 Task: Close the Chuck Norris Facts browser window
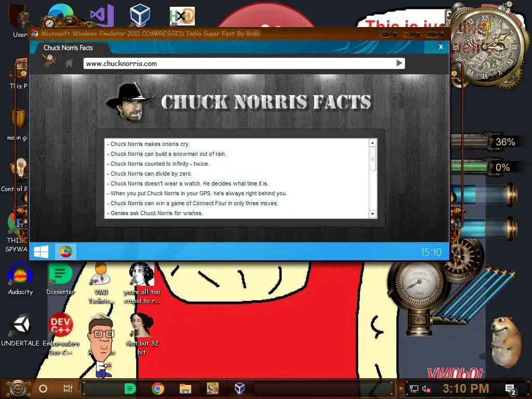click(441, 47)
